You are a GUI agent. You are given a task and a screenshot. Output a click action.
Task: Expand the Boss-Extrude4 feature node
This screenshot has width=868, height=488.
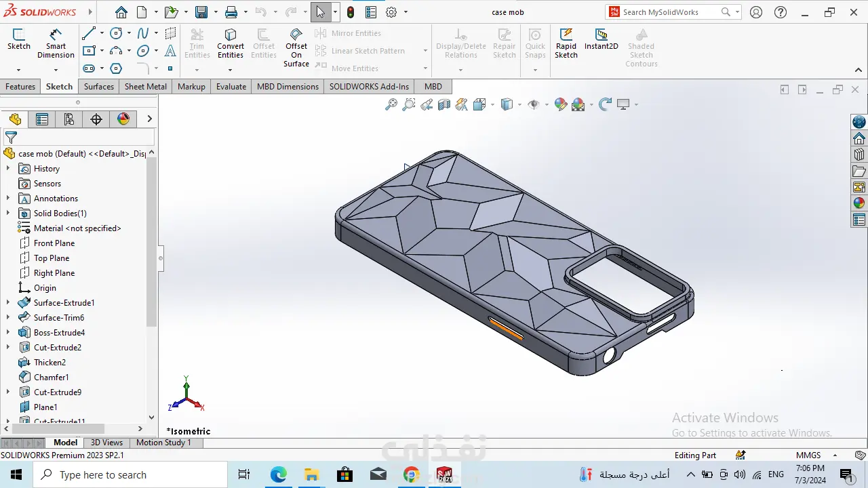(x=8, y=333)
